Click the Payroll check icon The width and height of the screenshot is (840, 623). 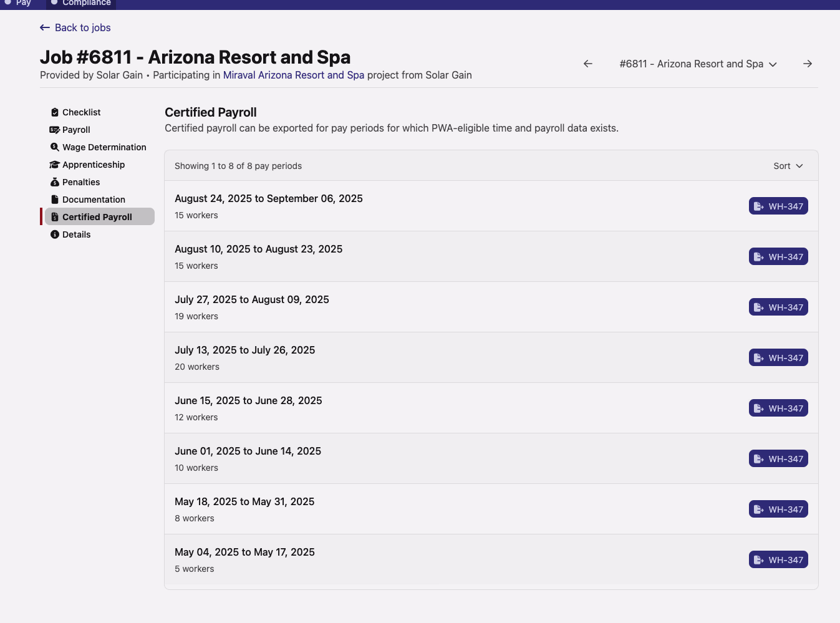55,130
